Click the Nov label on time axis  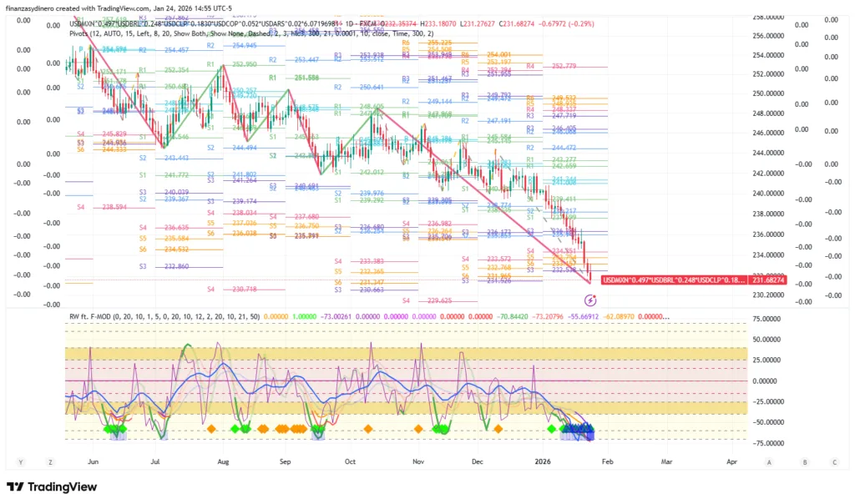point(418,461)
